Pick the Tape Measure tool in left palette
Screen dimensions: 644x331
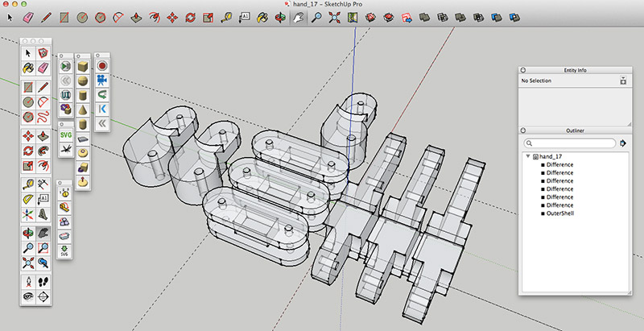coord(28,184)
